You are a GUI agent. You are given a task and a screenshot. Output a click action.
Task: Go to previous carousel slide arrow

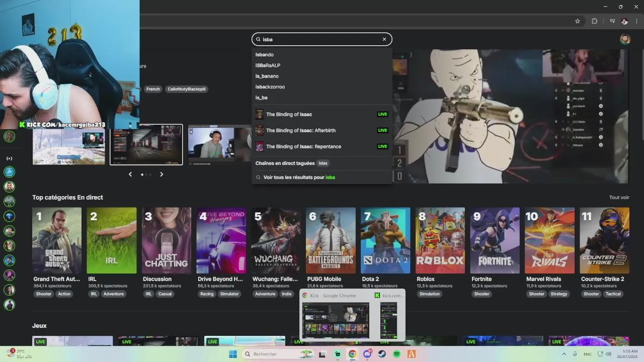(130, 174)
